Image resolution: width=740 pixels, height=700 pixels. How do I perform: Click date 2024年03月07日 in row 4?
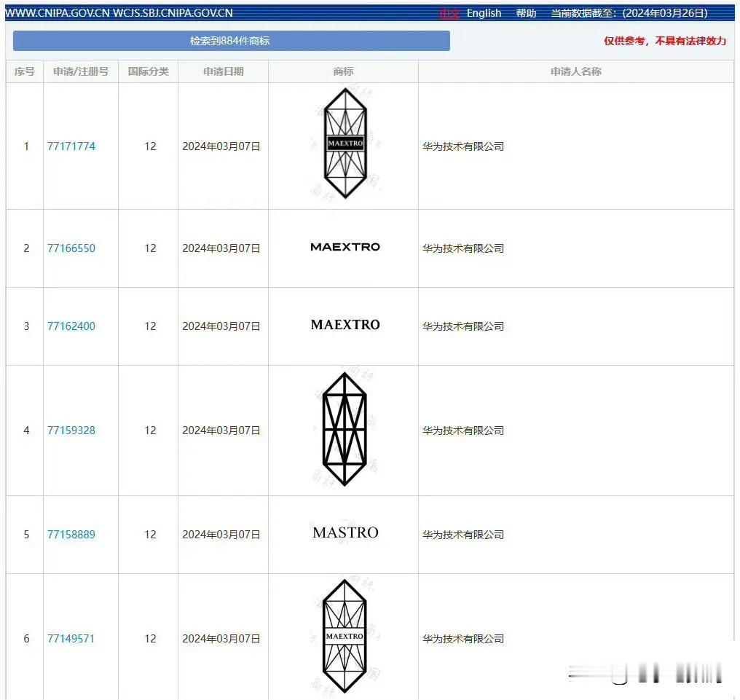(221, 430)
